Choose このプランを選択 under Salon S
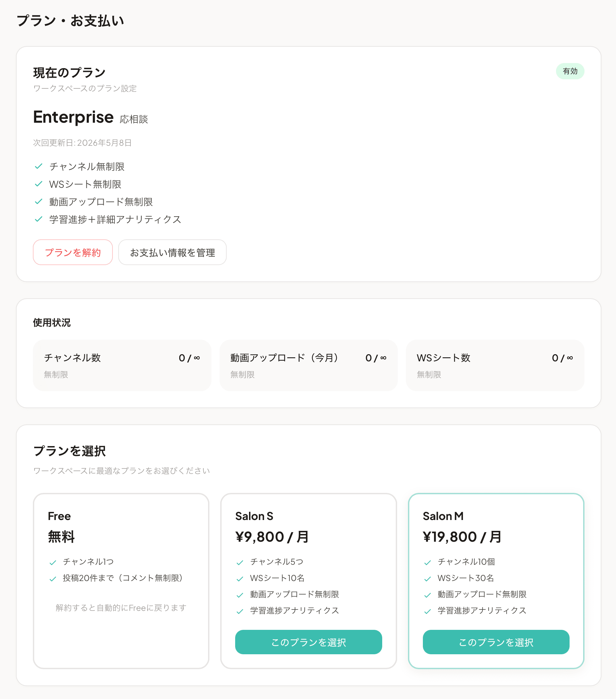The image size is (616, 699). pos(308,642)
